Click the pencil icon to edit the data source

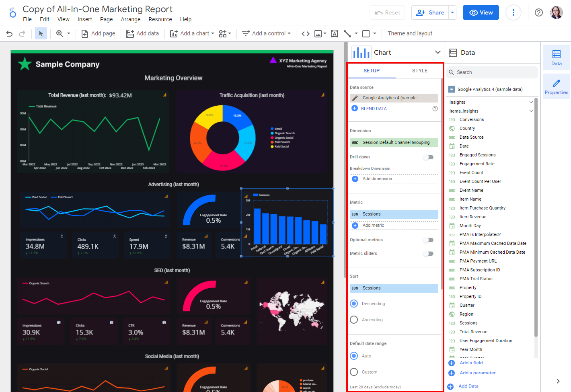pos(354,98)
